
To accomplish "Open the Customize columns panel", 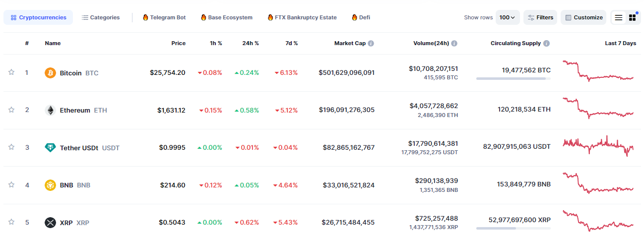I will click(x=583, y=17).
